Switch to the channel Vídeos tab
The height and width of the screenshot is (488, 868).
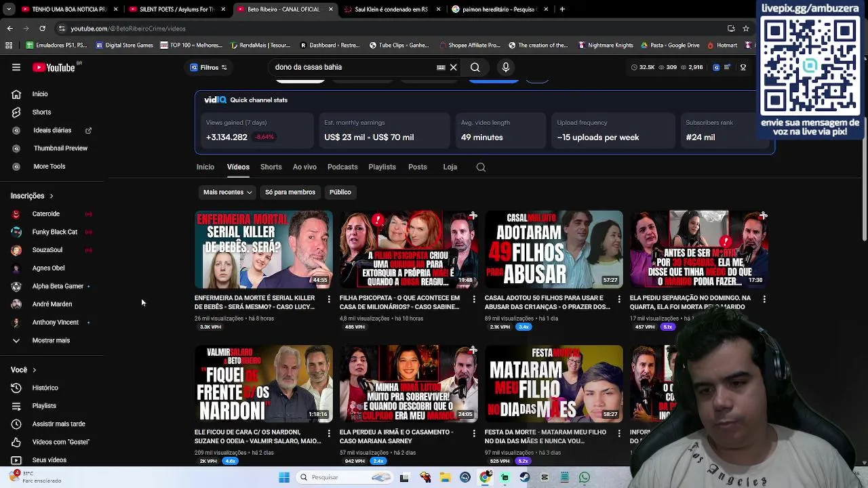[x=238, y=167]
